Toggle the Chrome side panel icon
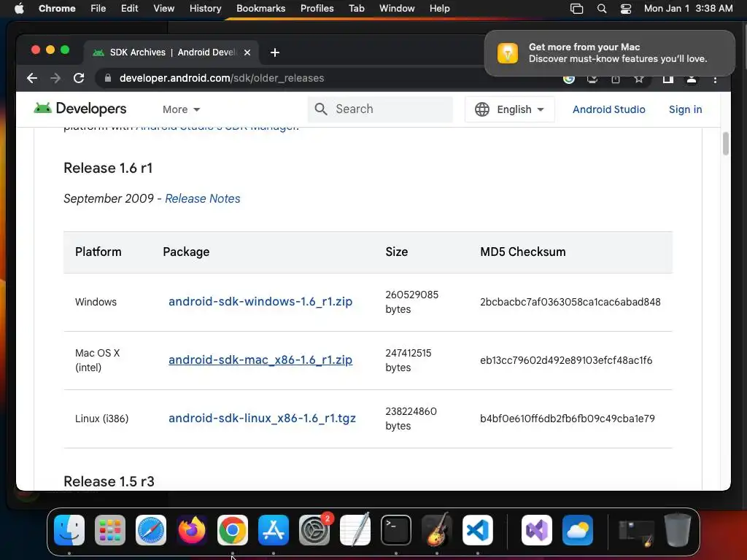Image resolution: width=747 pixels, height=560 pixels. [668, 79]
